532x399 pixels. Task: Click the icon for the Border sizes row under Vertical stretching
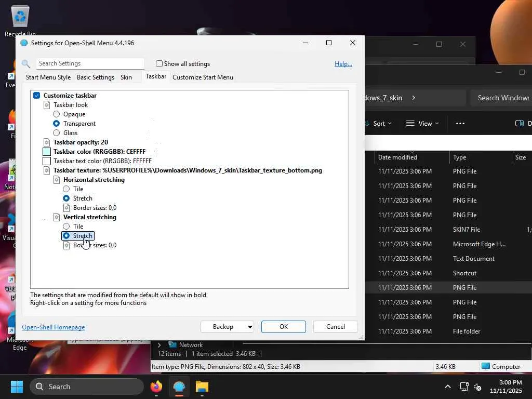coord(66,245)
